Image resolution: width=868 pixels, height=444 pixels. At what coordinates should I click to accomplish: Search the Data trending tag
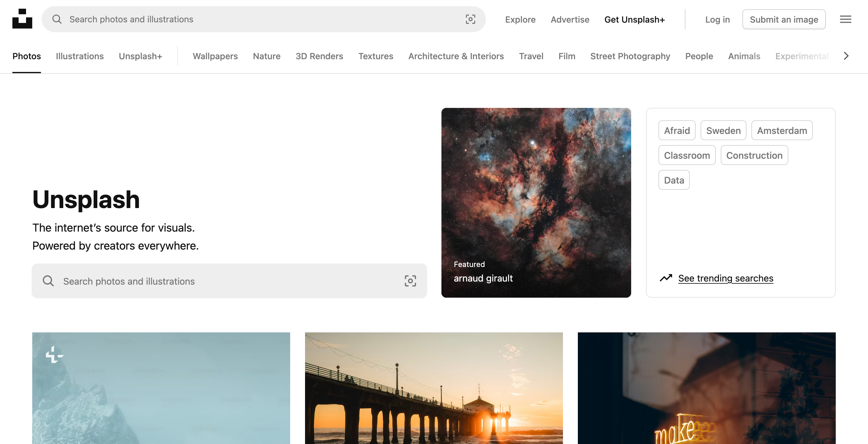pos(674,180)
